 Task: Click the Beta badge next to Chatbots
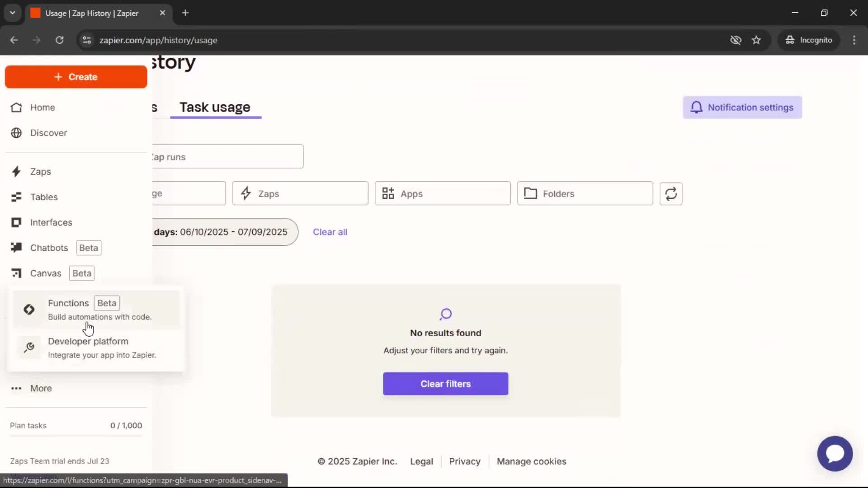89,248
